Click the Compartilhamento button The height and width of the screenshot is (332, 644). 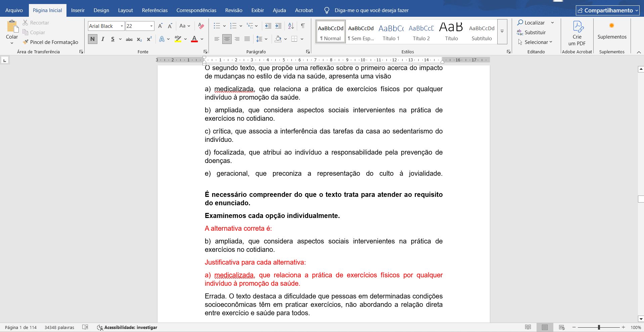pos(608,10)
